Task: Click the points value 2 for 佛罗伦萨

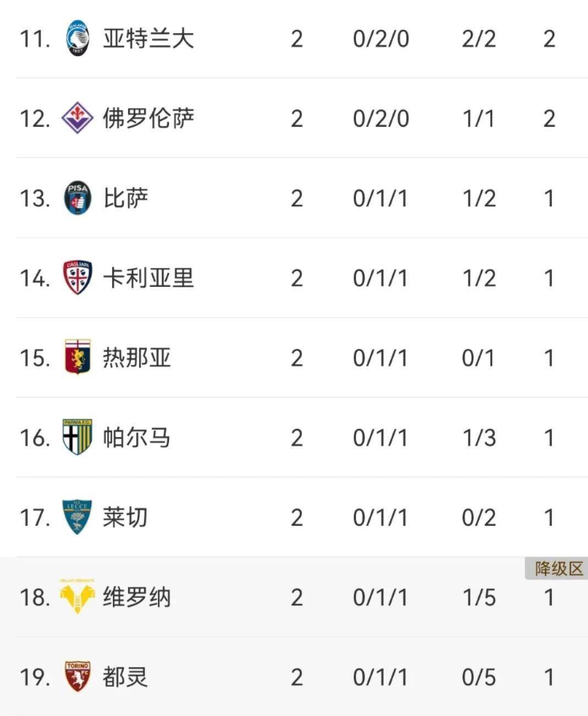Action: pyautogui.click(x=549, y=118)
